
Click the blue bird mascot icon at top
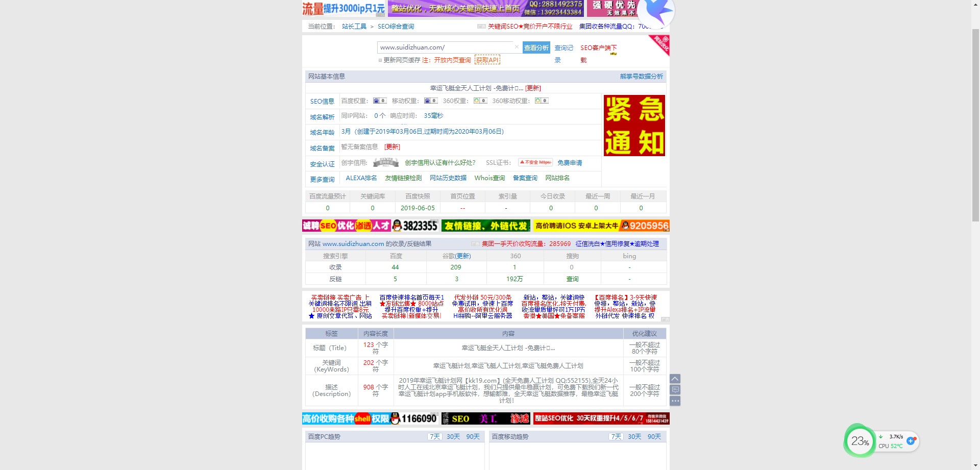656,10
